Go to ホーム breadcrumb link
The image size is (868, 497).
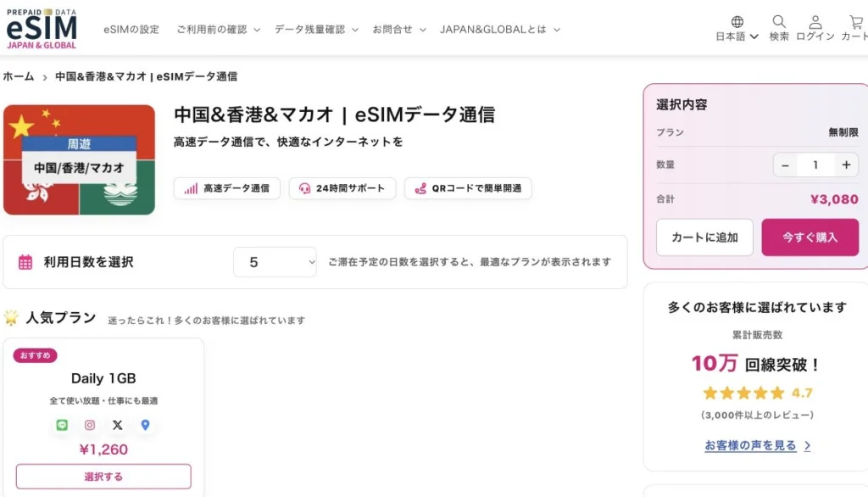tap(19, 76)
